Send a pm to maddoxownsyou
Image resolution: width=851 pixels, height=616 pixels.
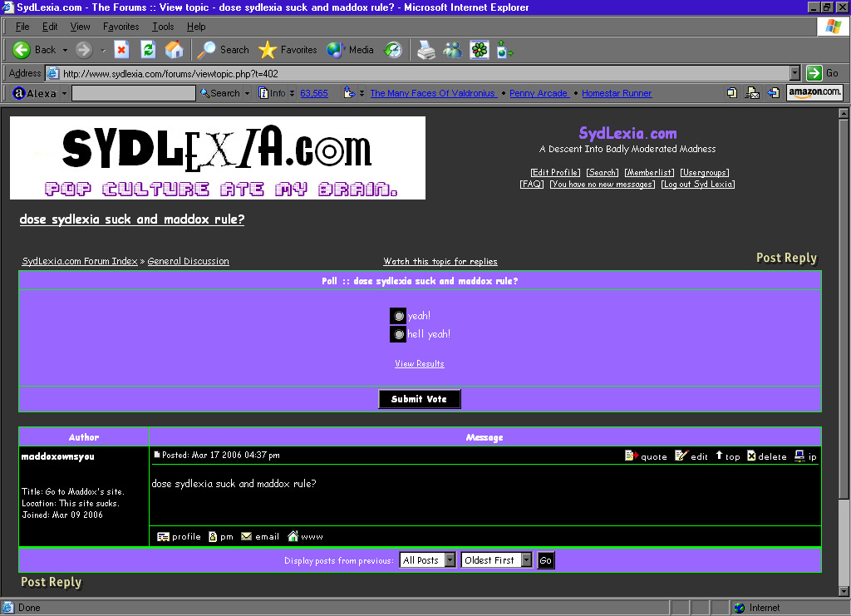click(220, 537)
